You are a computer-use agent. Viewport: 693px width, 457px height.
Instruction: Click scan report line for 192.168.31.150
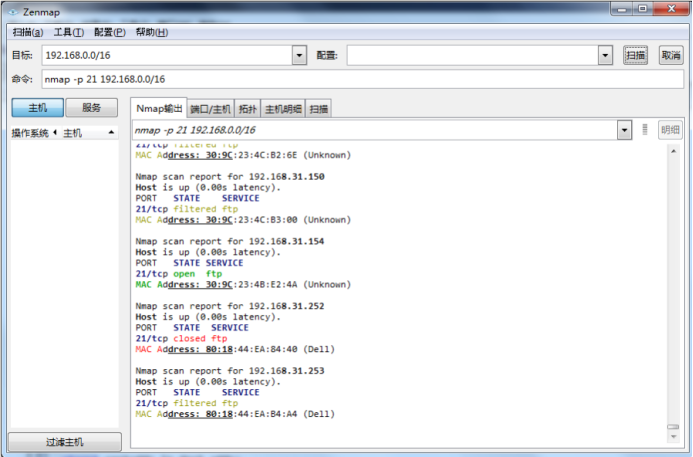230,177
